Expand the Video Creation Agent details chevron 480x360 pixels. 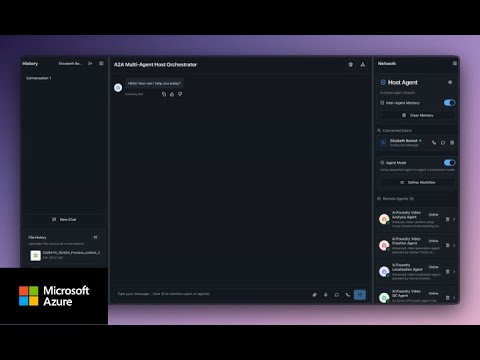click(x=454, y=245)
